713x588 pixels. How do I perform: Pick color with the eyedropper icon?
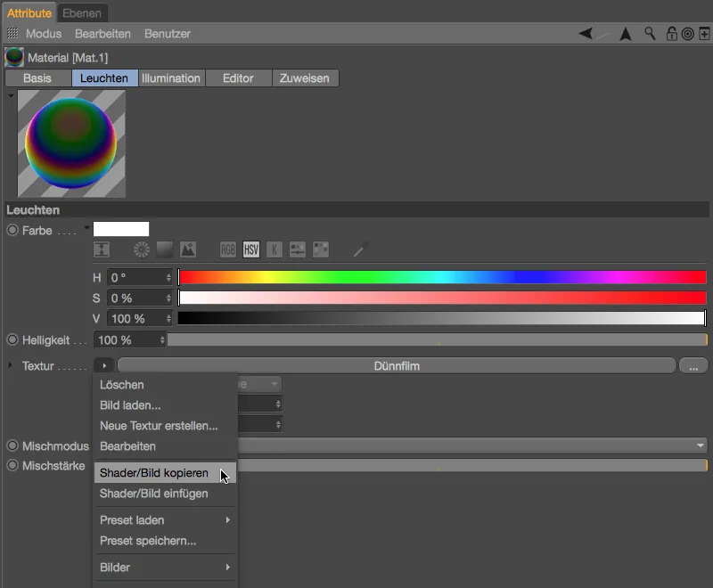[x=360, y=249]
